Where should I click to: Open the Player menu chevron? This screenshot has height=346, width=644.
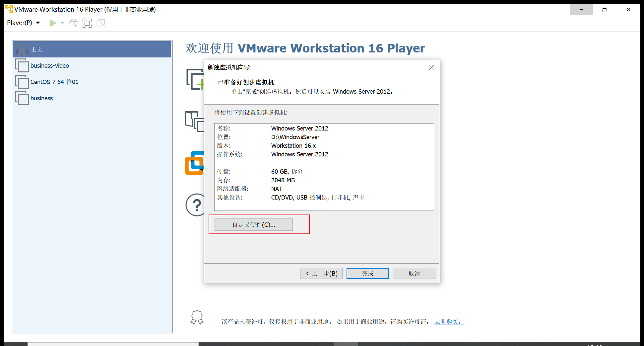pos(38,23)
